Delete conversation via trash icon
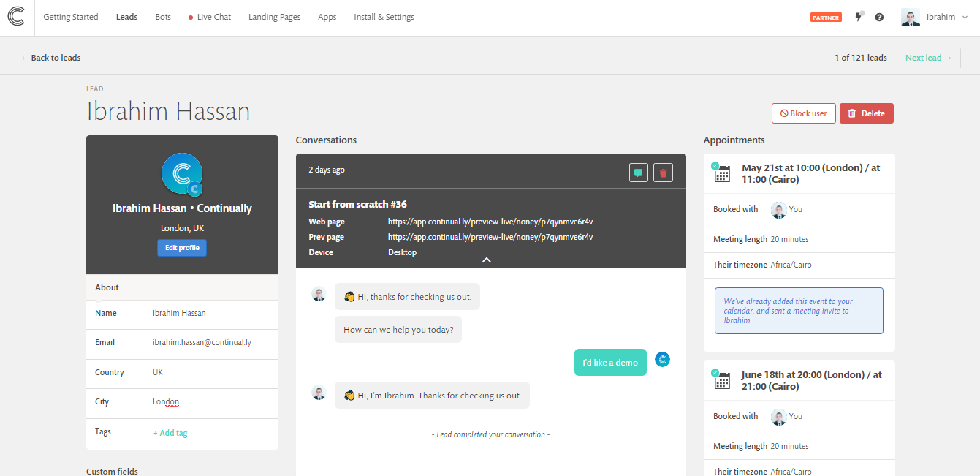The image size is (980, 476). tap(663, 173)
